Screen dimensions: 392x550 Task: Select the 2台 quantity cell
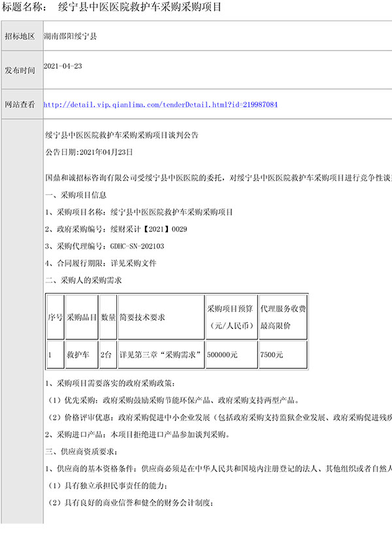[x=108, y=354]
